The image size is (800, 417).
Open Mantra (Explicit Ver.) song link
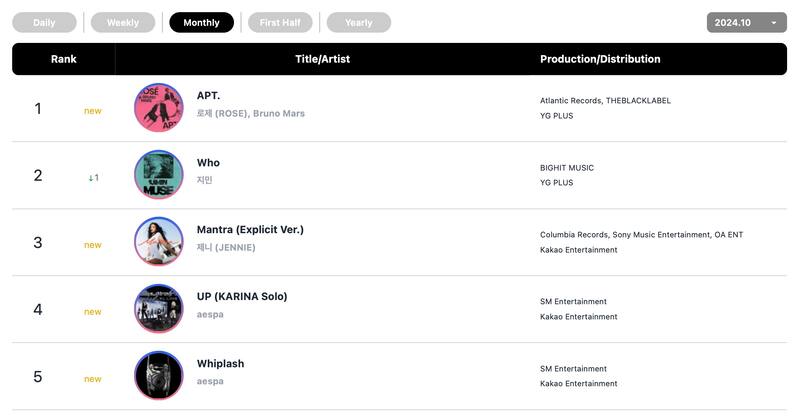coord(250,230)
